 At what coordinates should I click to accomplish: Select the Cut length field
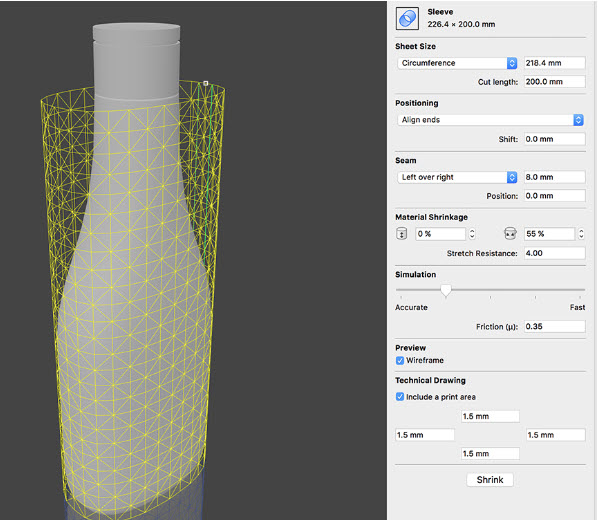(x=555, y=82)
